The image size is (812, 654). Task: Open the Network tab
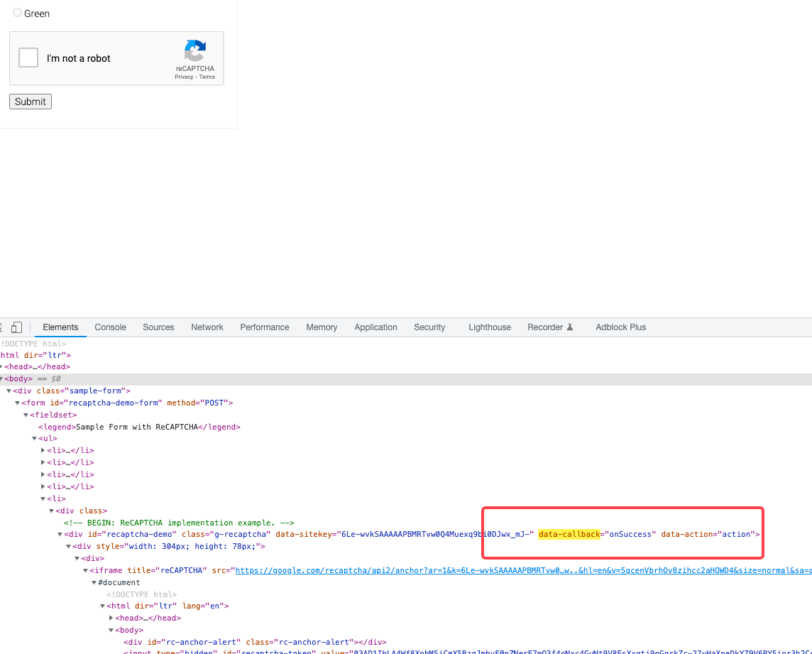pyautogui.click(x=207, y=327)
